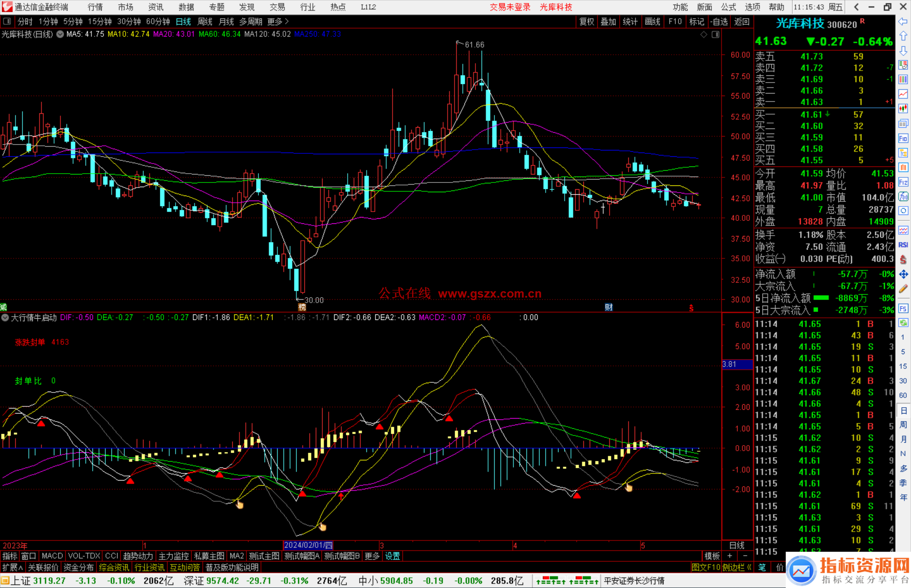
Task: Click the circle icon in right sidebar
Action: [x=903, y=211]
